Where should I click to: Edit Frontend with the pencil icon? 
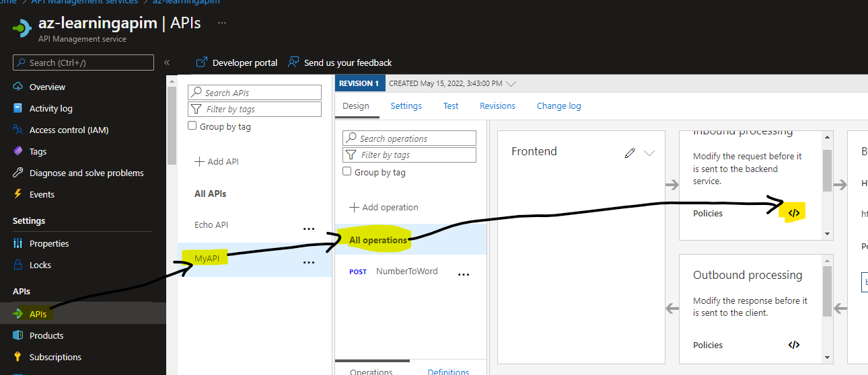[630, 153]
